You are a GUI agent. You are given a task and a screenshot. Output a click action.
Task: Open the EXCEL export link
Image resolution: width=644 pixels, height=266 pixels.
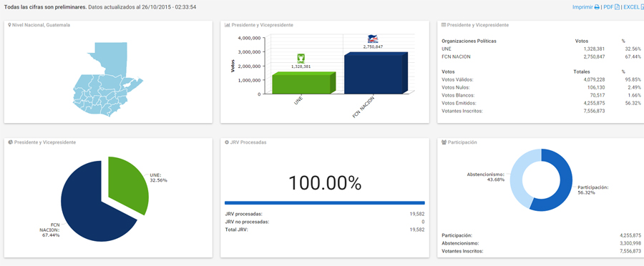click(631, 7)
